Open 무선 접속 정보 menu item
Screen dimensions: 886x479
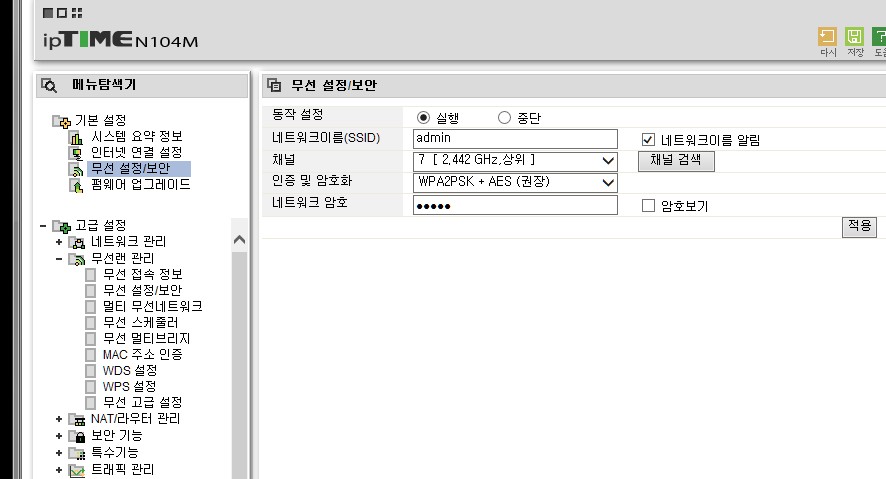(x=142, y=275)
